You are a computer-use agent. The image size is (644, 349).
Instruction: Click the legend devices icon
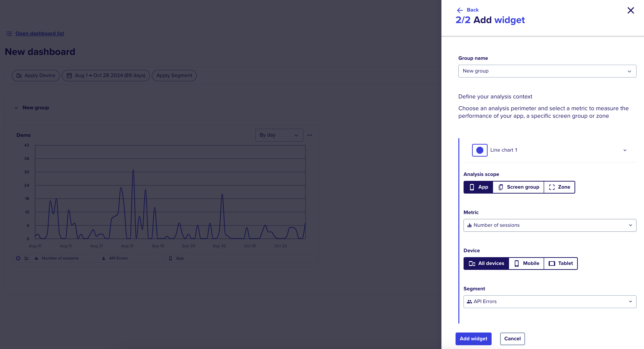pos(26,258)
